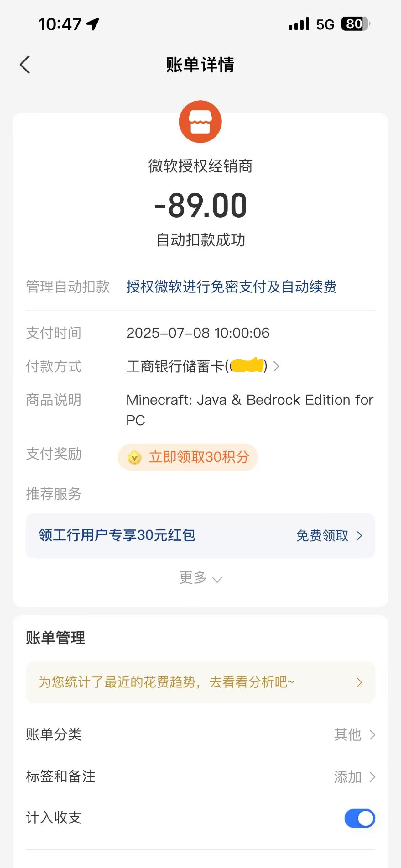Image resolution: width=401 pixels, height=868 pixels.
Task: Tap the chevron after 免费领取
Action: click(x=360, y=536)
